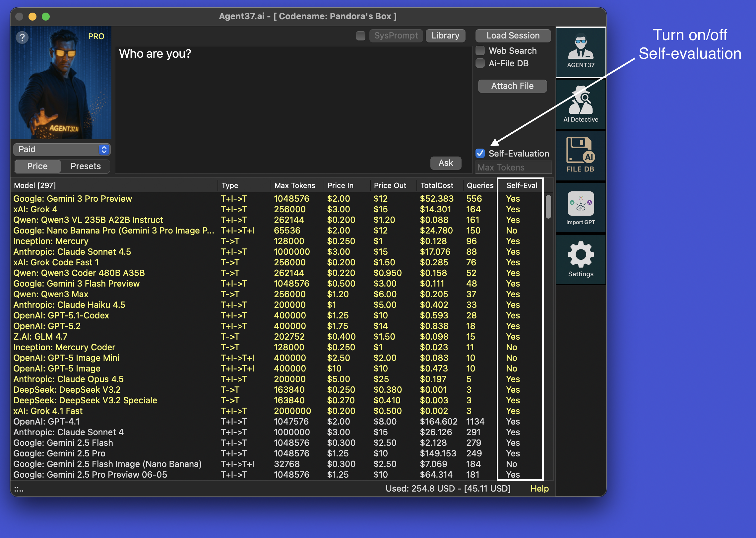Select the Price tab

pos(37,166)
